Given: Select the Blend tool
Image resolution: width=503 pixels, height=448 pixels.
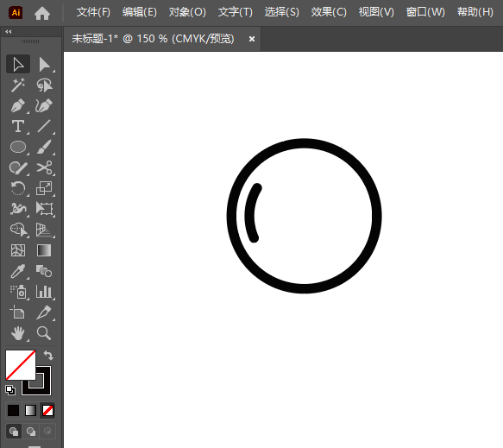Looking at the screenshot, I should 44,271.
